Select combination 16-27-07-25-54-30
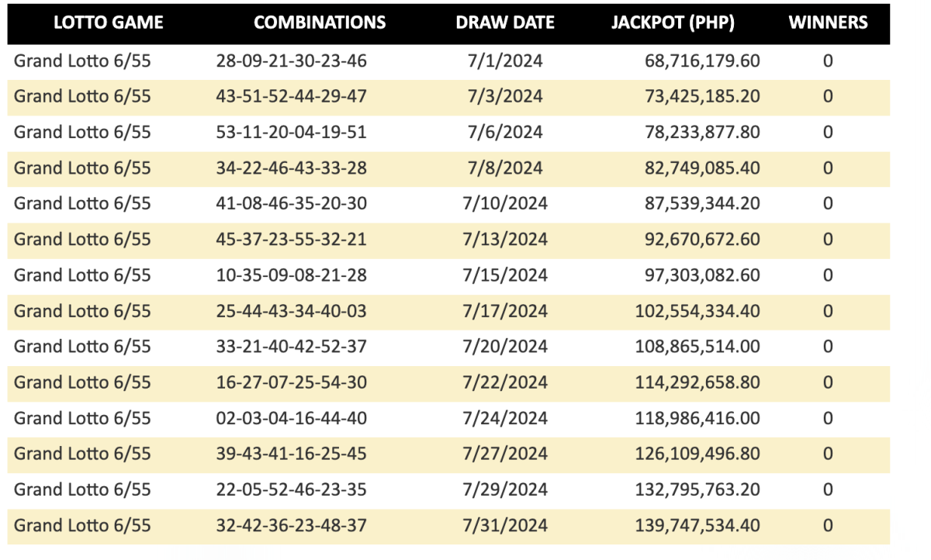 [292, 382]
